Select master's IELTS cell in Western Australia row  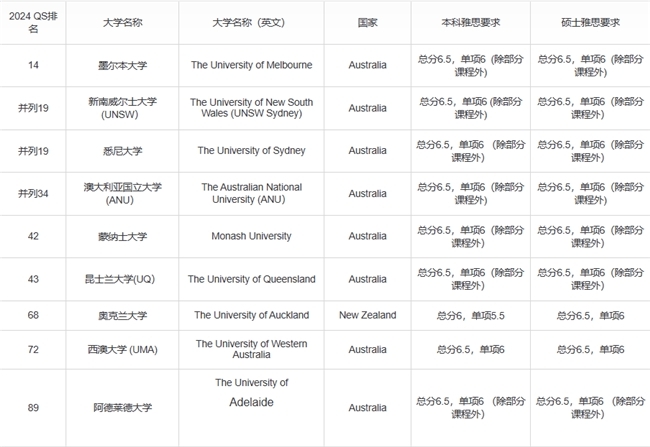(590, 350)
